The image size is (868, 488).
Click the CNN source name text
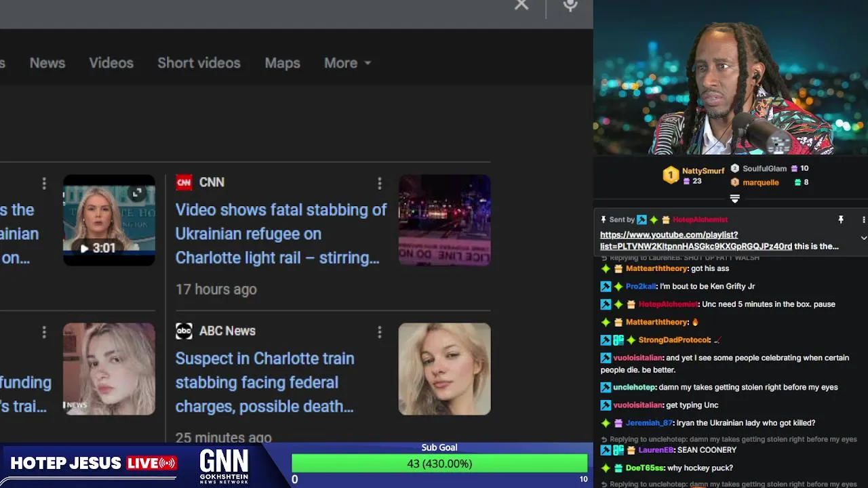212,182
